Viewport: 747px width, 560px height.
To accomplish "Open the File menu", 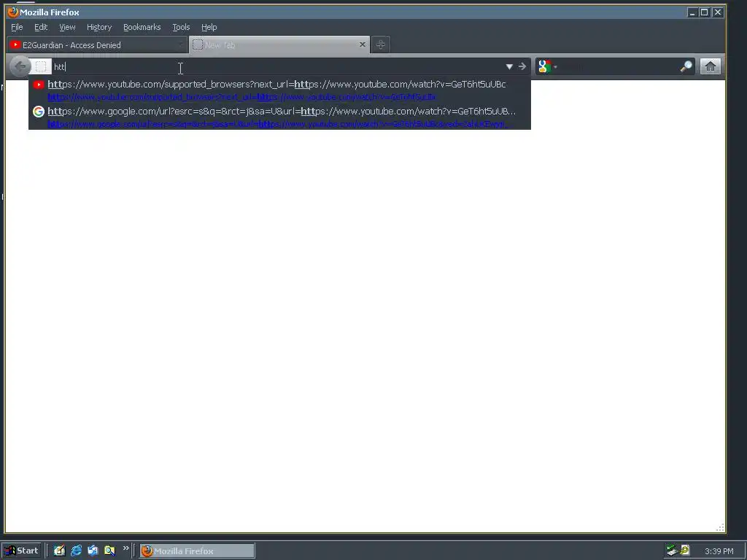I will coord(17,27).
